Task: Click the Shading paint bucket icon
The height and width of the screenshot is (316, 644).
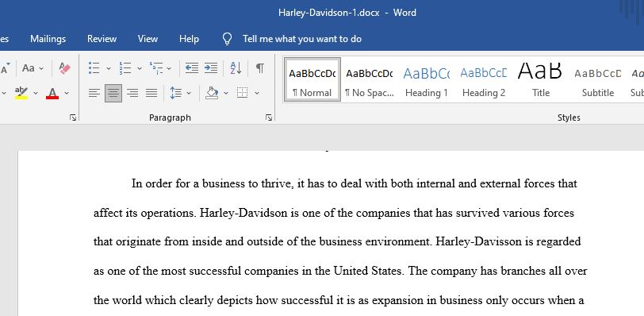Action: click(x=212, y=93)
